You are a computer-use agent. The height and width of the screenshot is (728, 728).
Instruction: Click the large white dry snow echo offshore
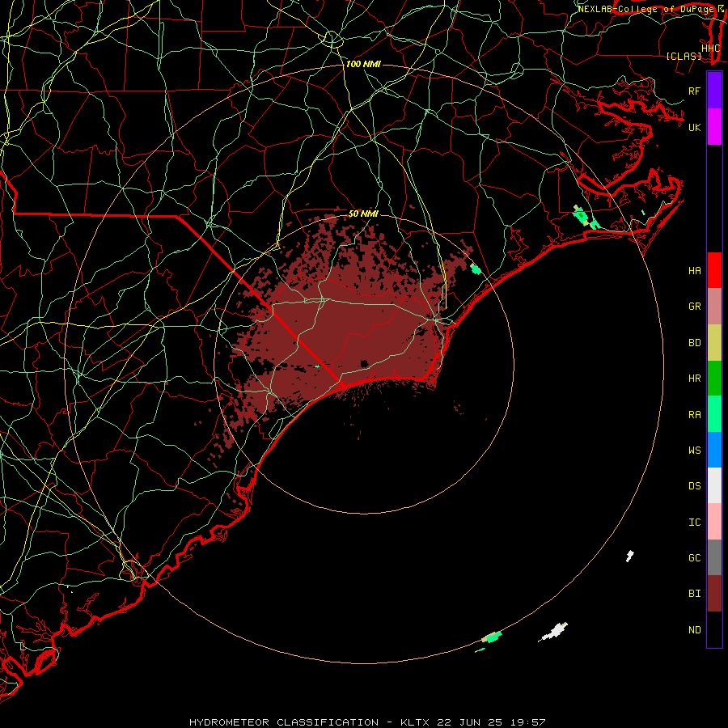coord(554,632)
